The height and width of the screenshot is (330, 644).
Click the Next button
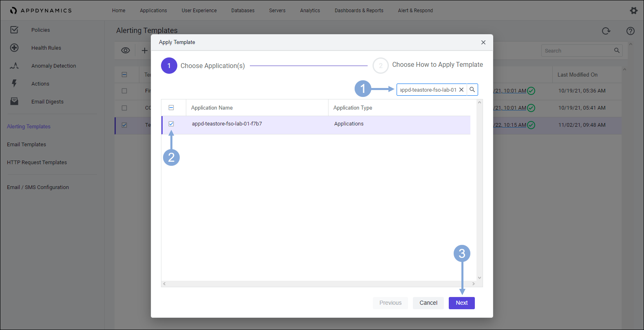click(462, 303)
